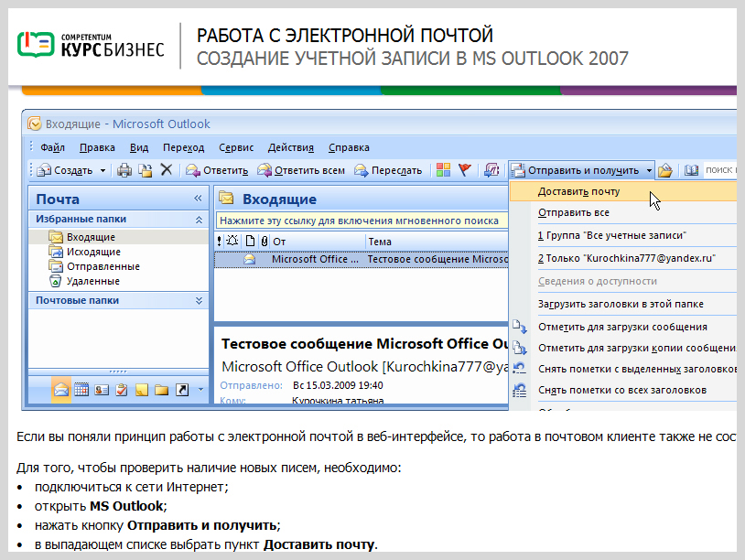
Task: Click the Outlook icon in the title bar
Action: [x=34, y=124]
